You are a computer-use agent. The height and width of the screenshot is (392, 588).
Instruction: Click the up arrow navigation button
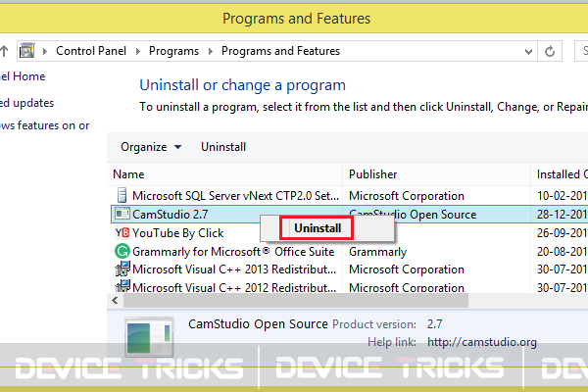tap(4, 51)
